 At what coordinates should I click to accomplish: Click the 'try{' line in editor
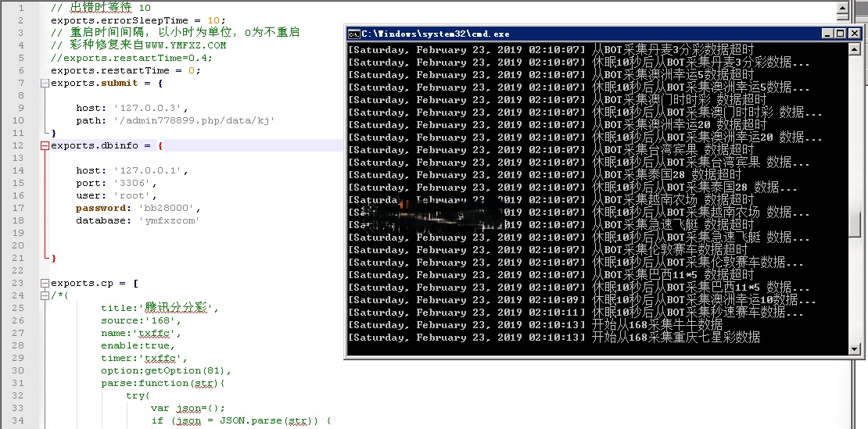click(x=138, y=396)
